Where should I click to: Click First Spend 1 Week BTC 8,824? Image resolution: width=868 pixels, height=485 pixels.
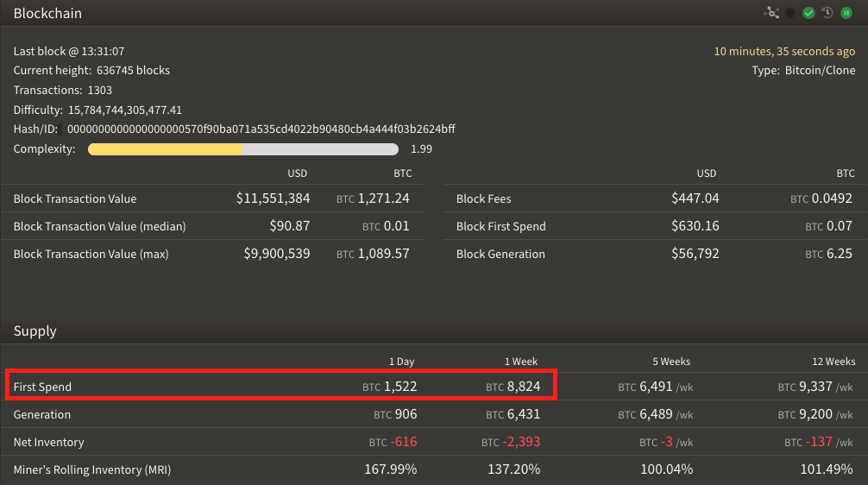[513, 387]
